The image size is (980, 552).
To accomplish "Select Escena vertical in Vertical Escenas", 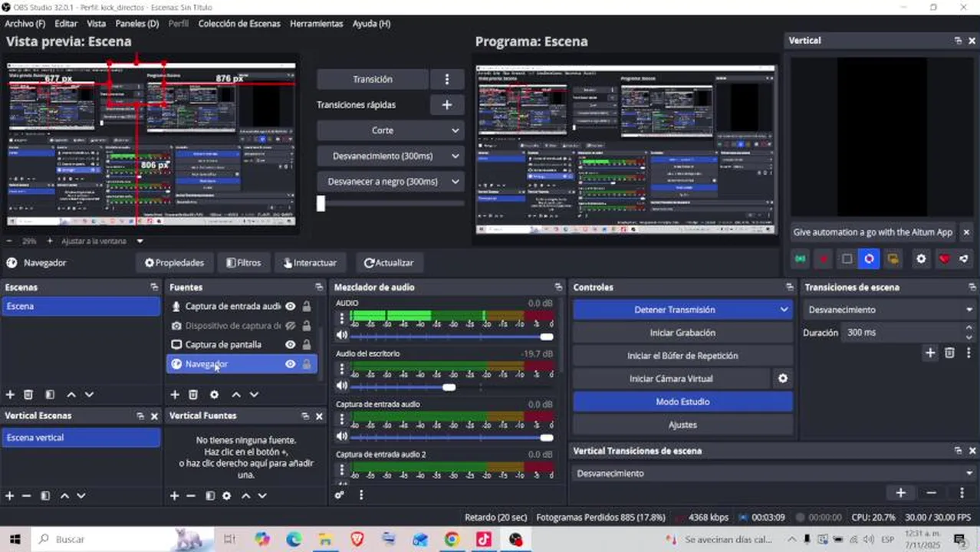I will (x=81, y=438).
